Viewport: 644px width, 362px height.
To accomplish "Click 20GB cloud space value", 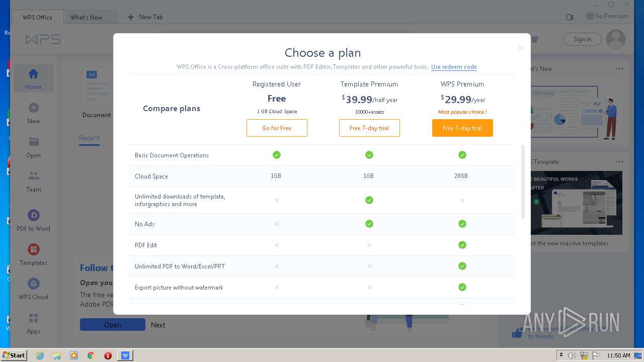I will click(461, 176).
